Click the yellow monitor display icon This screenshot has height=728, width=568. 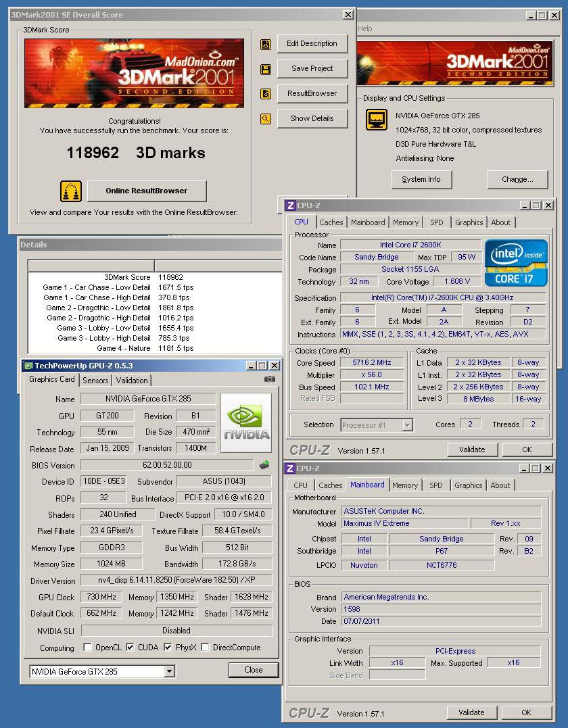pyautogui.click(x=377, y=120)
